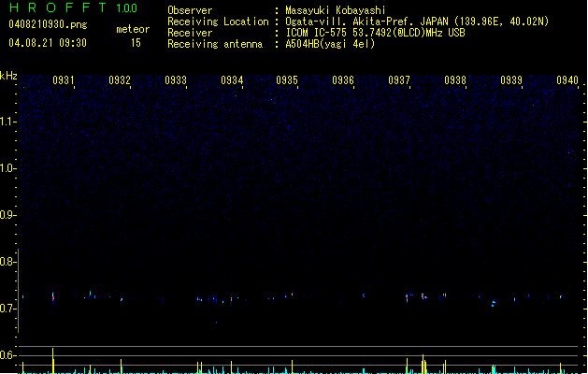This screenshot has height=374, width=588.
Task: Click the 'Receiving antenna' label
Action: 215,44
